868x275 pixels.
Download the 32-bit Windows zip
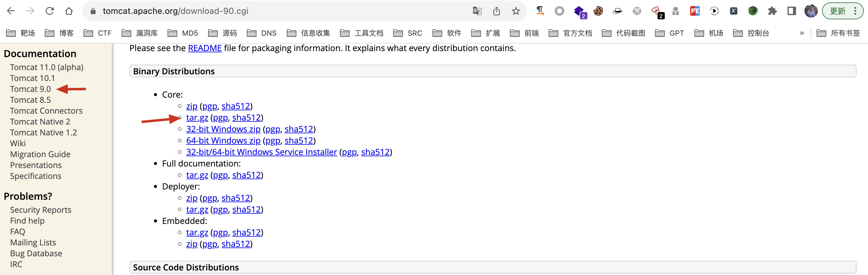point(224,129)
